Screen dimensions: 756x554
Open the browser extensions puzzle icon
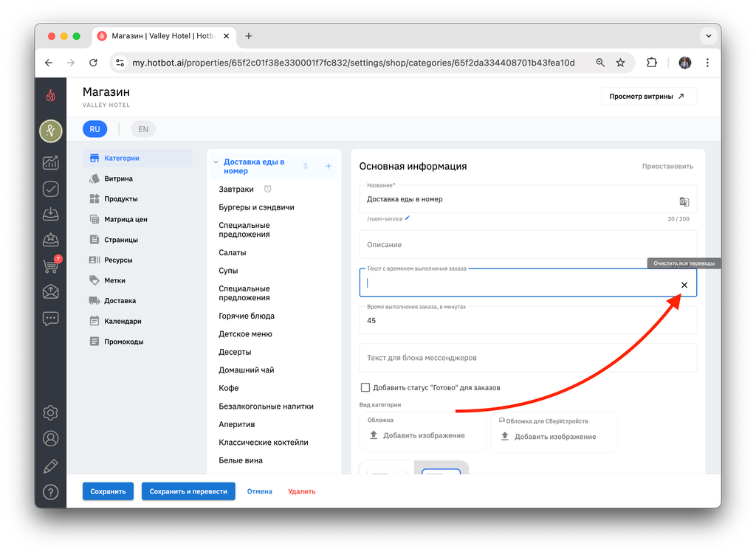tap(652, 63)
